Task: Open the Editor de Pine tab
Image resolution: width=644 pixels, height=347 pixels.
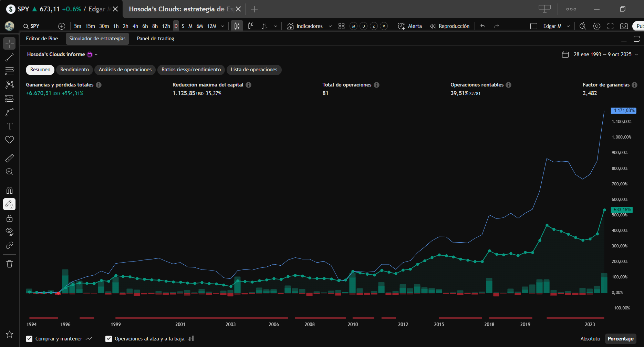Action: pyautogui.click(x=42, y=39)
